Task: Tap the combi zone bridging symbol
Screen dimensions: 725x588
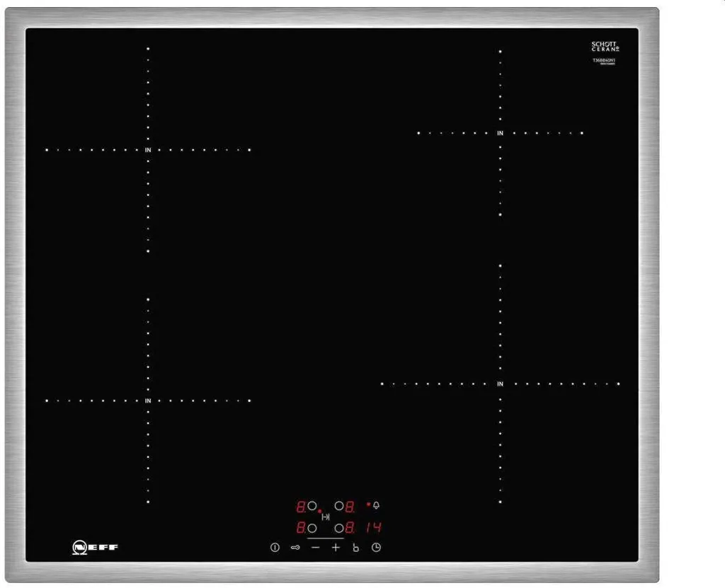Action: (x=326, y=517)
